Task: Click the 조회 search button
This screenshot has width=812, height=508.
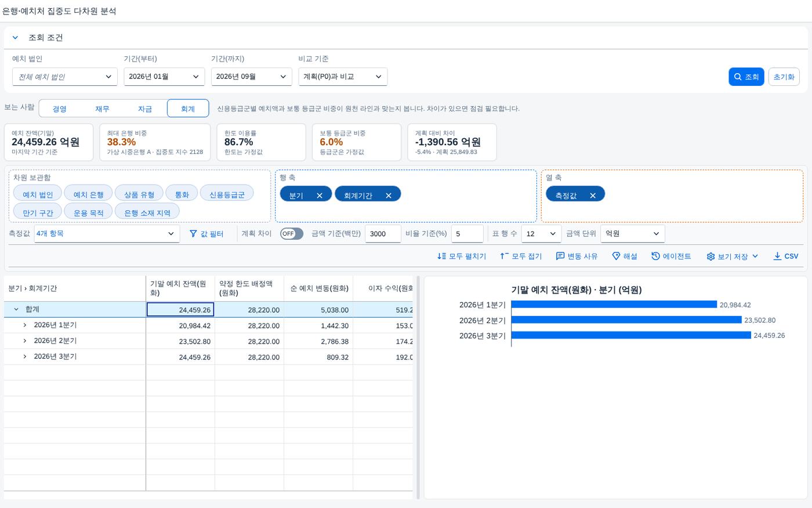Action: [x=746, y=77]
